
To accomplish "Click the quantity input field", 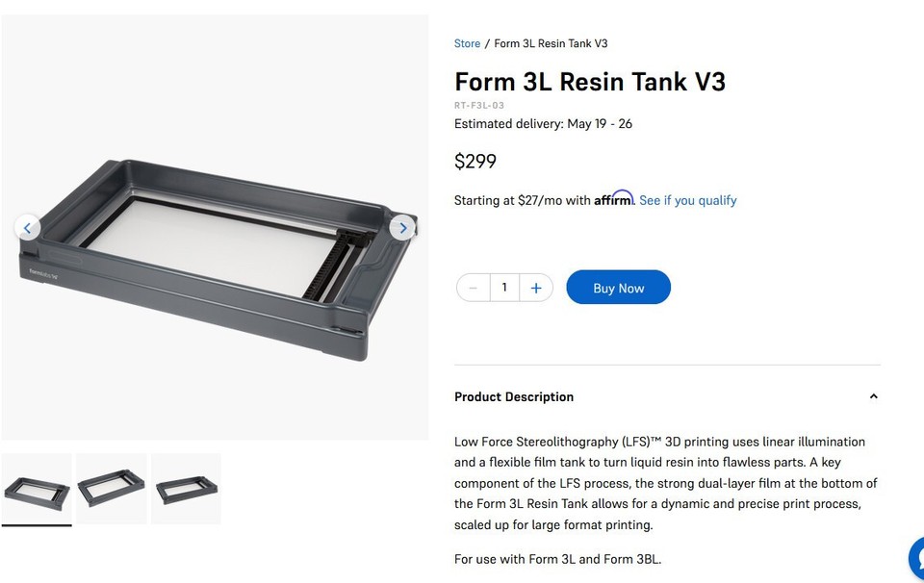I will click(504, 287).
